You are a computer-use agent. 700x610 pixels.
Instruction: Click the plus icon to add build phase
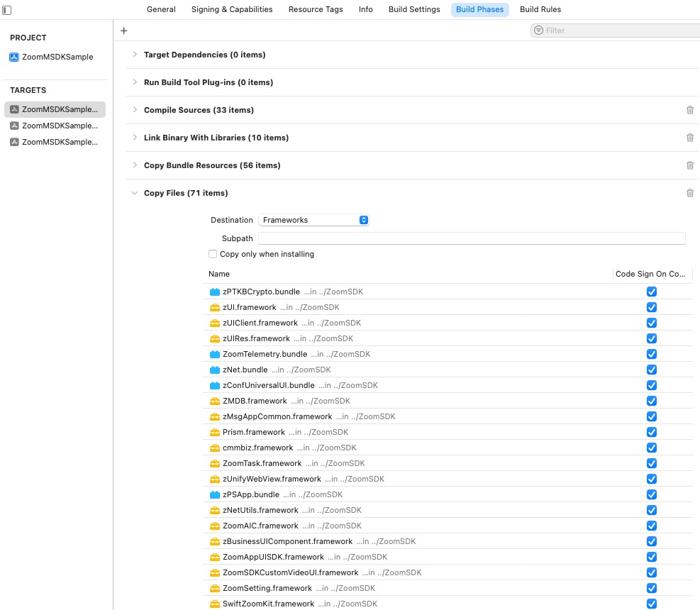[x=124, y=30]
